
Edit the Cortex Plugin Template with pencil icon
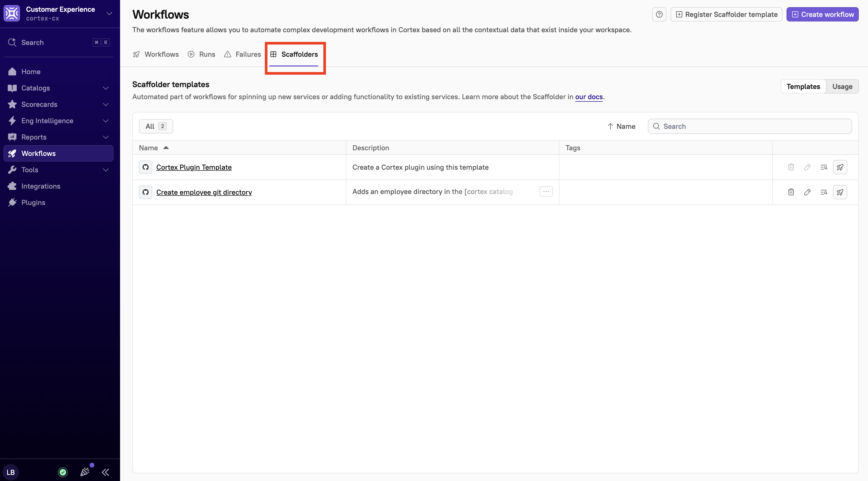(x=807, y=167)
